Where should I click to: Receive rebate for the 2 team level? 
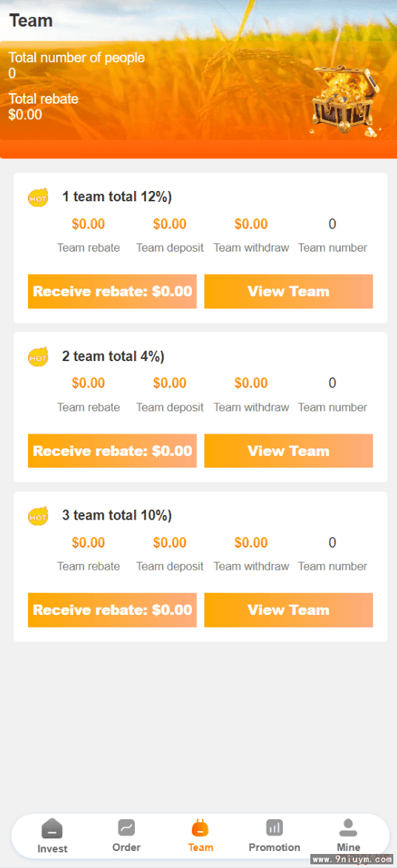click(x=112, y=451)
